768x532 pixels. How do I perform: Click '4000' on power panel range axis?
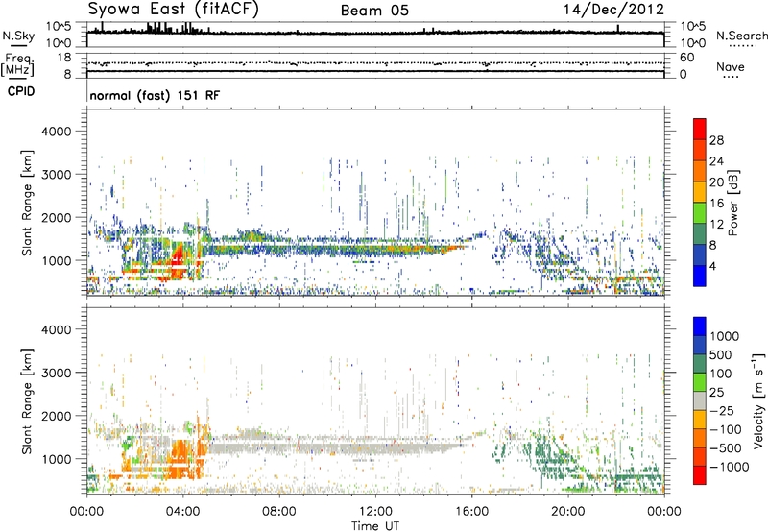(x=57, y=132)
